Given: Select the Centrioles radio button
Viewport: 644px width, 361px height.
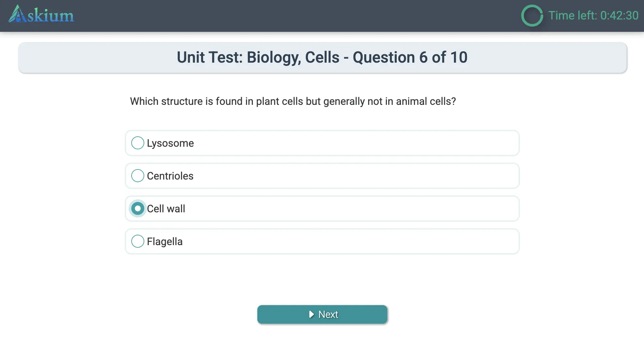Looking at the screenshot, I should [x=138, y=176].
